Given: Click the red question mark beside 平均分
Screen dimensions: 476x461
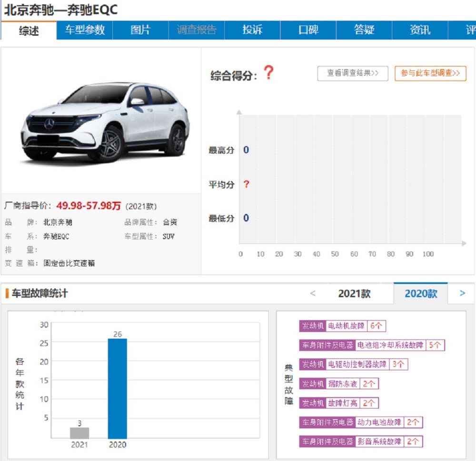Looking at the screenshot, I should coord(246,184).
